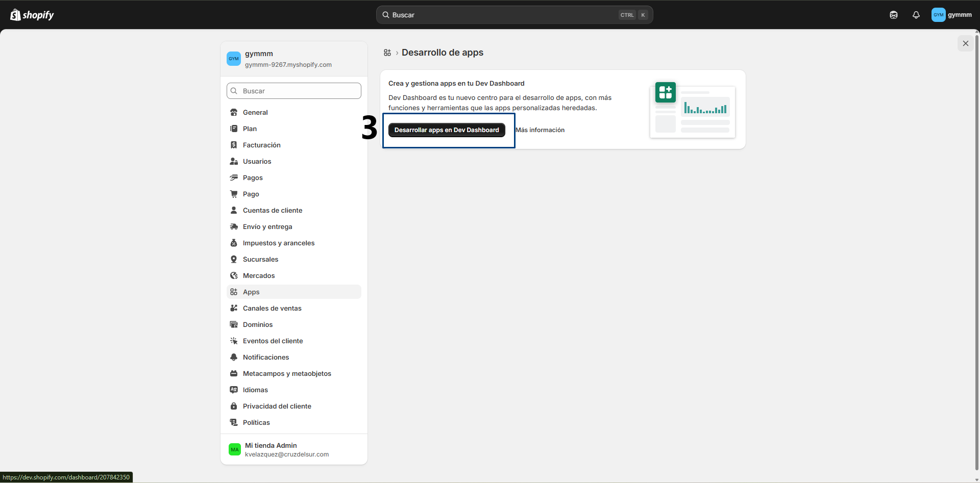This screenshot has width=980, height=483.
Task: Open the Dominios settings section
Action: [258, 324]
